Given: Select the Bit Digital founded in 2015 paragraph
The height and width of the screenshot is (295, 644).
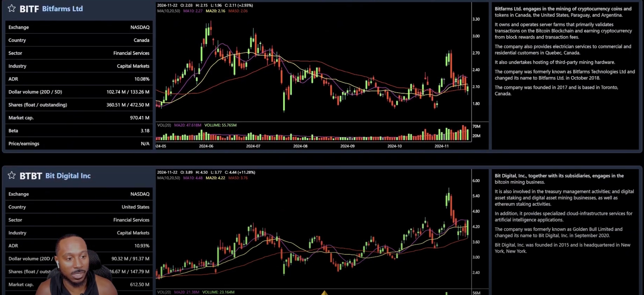Looking at the screenshot, I should pyautogui.click(x=563, y=248).
